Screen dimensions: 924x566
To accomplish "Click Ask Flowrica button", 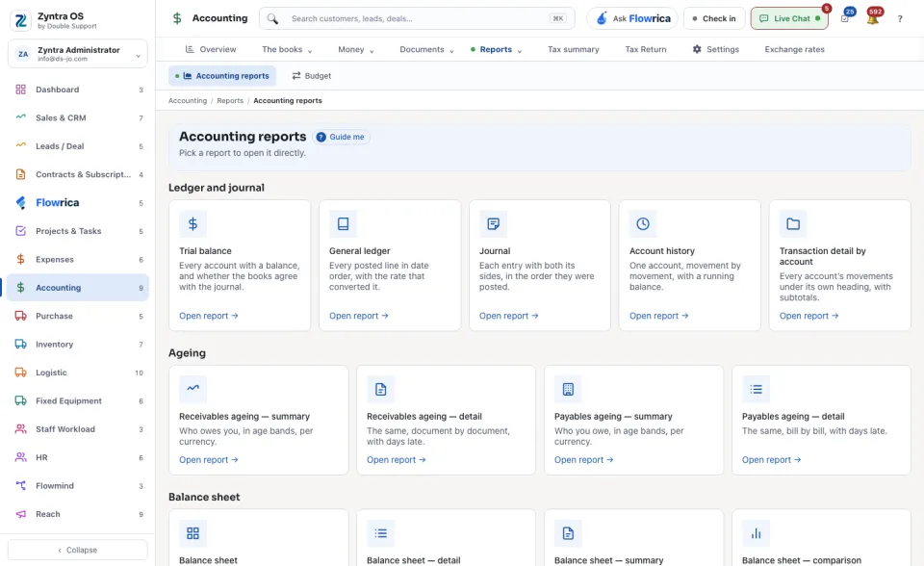I will point(632,19).
